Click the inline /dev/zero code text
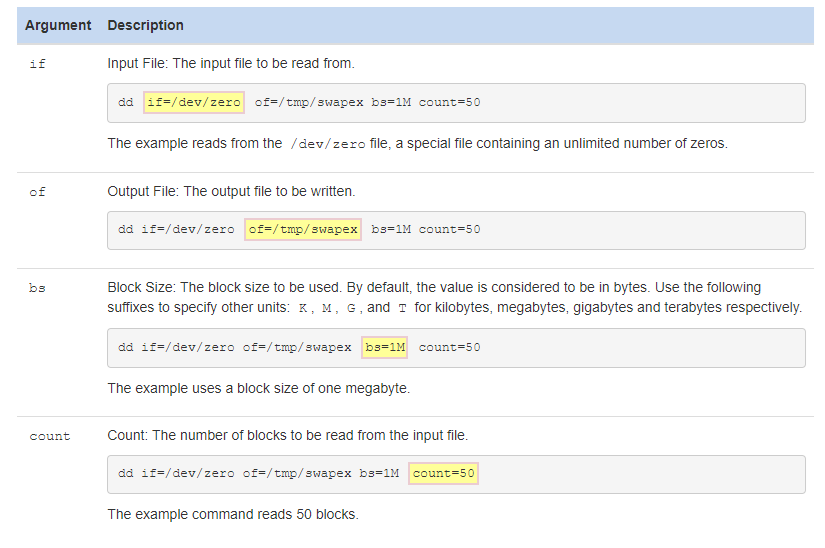Screen dimensions: 825x548 pos(328,144)
